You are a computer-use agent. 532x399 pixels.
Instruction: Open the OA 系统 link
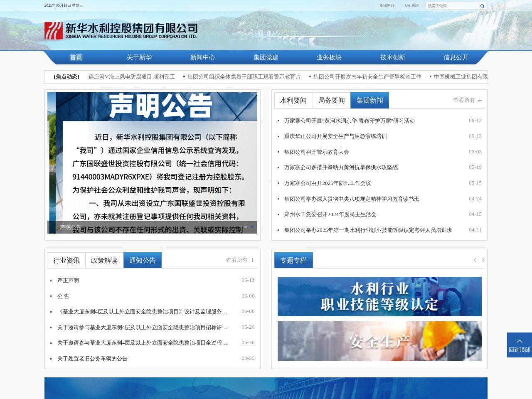pos(412,5)
